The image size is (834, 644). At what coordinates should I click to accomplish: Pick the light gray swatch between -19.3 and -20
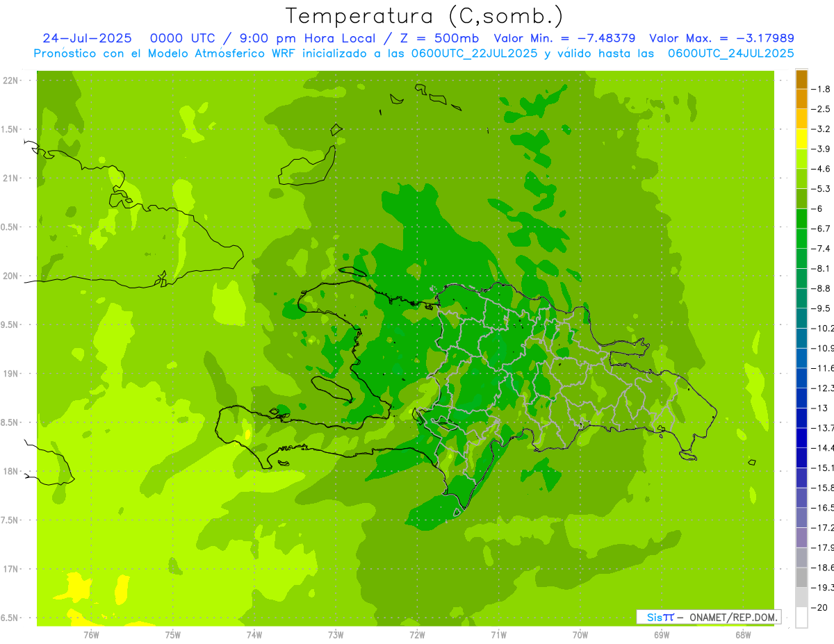tap(801, 597)
